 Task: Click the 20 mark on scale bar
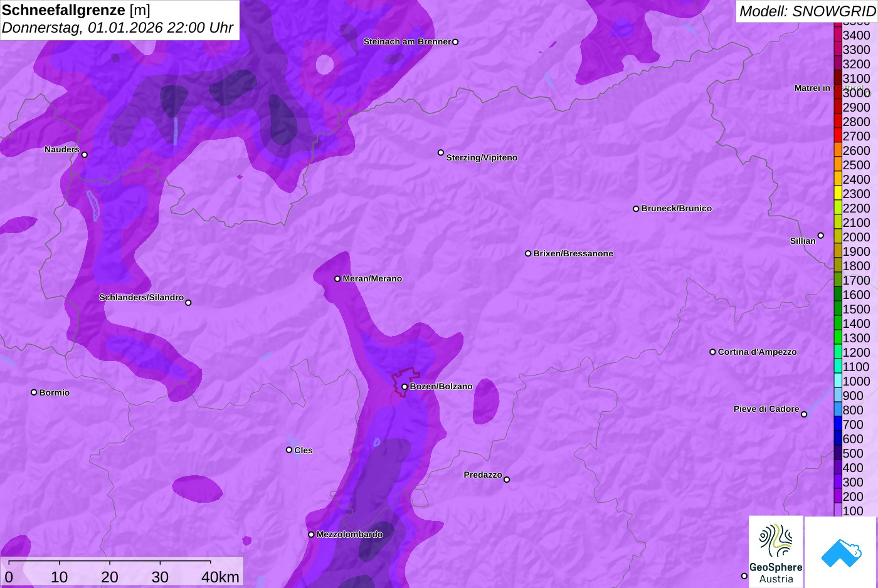click(x=110, y=577)
